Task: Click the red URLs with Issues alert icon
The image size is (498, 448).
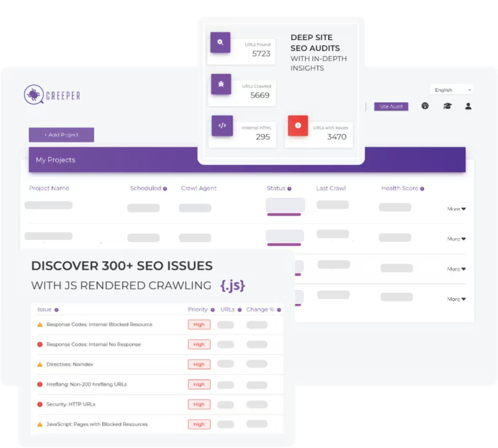Action: pyautogui.click(x=297, y=126)
